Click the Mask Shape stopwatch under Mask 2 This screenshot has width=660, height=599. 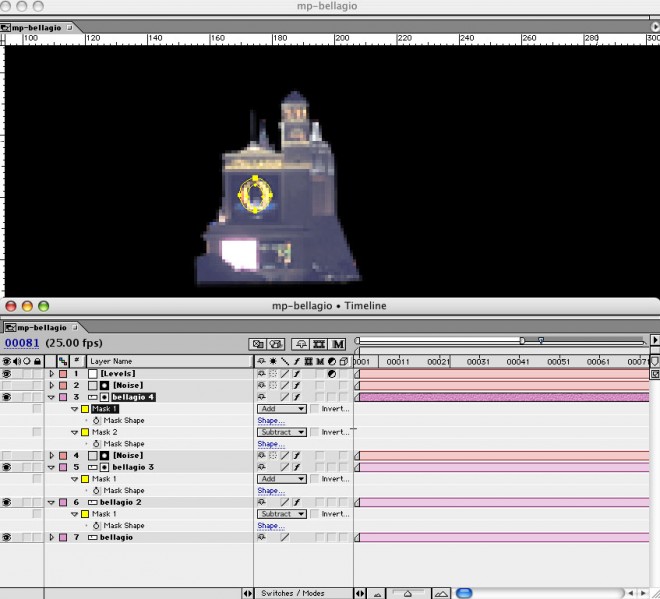(x=96, y=444)
